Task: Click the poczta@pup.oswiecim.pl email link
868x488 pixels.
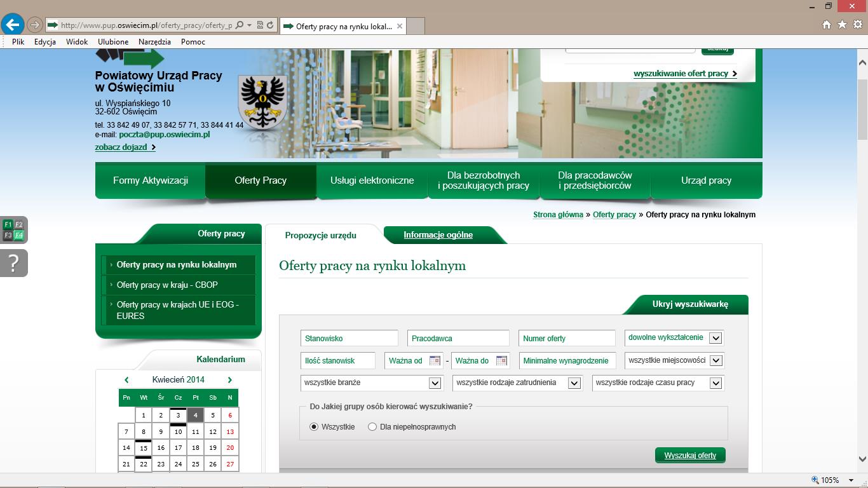Action: [x=165, y=135]
